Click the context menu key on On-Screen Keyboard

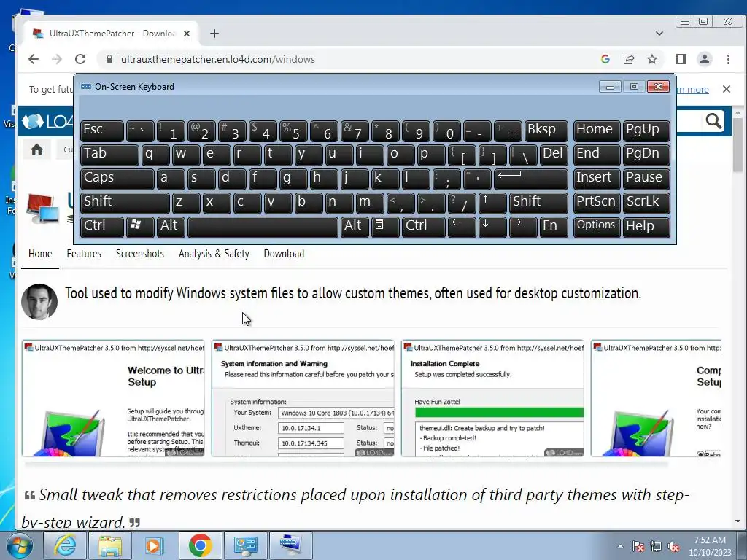coord(384,226)
